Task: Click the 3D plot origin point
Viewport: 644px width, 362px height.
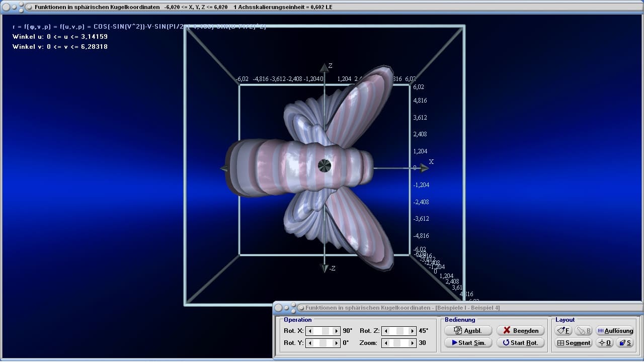Action: coord(325,165)
